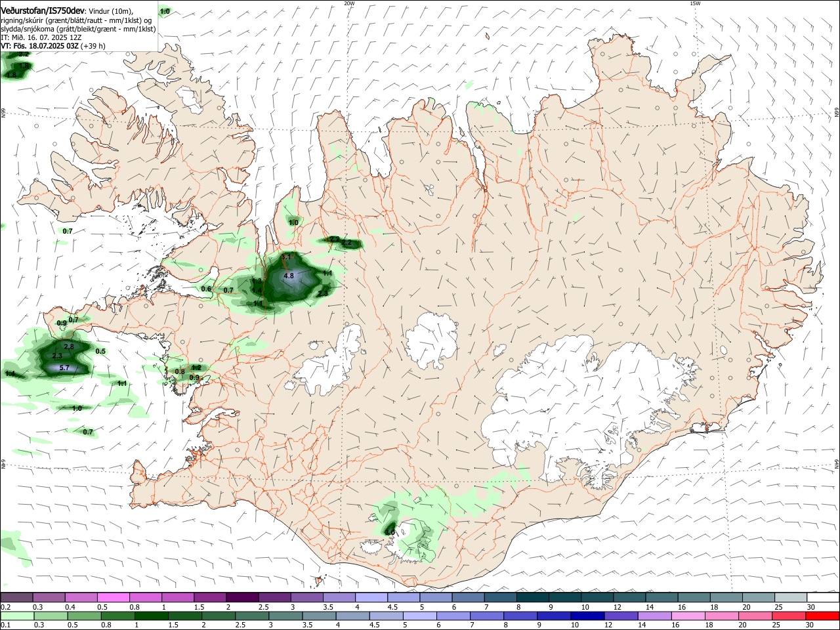Select the 'VT: Fös. 18.07.2025 03Z' valid time
The width and height of the screenshot is (840, 630).
40,46
